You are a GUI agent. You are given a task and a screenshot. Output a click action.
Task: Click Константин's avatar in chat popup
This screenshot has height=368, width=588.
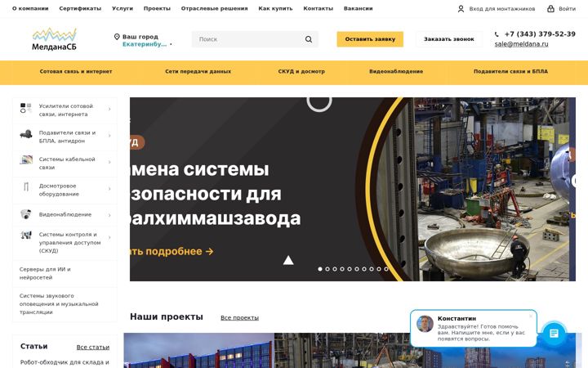(425, 324)
